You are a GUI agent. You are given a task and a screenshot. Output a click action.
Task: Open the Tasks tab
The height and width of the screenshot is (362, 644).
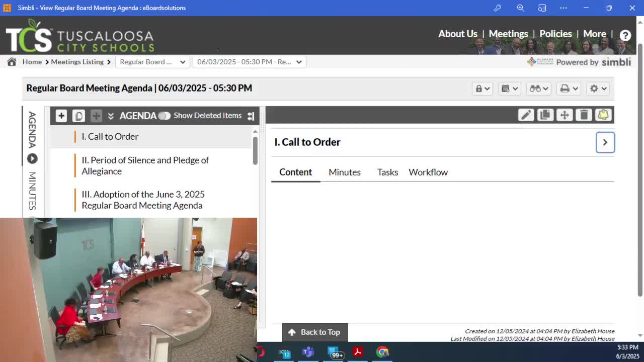[x=387, y=172]
